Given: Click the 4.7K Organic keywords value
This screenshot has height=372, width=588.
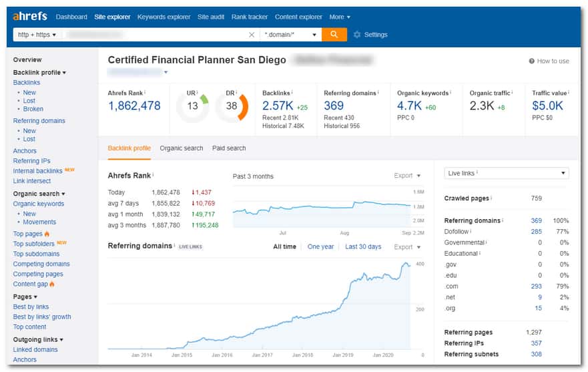Looking at the screenshot, I should [410, 106].
